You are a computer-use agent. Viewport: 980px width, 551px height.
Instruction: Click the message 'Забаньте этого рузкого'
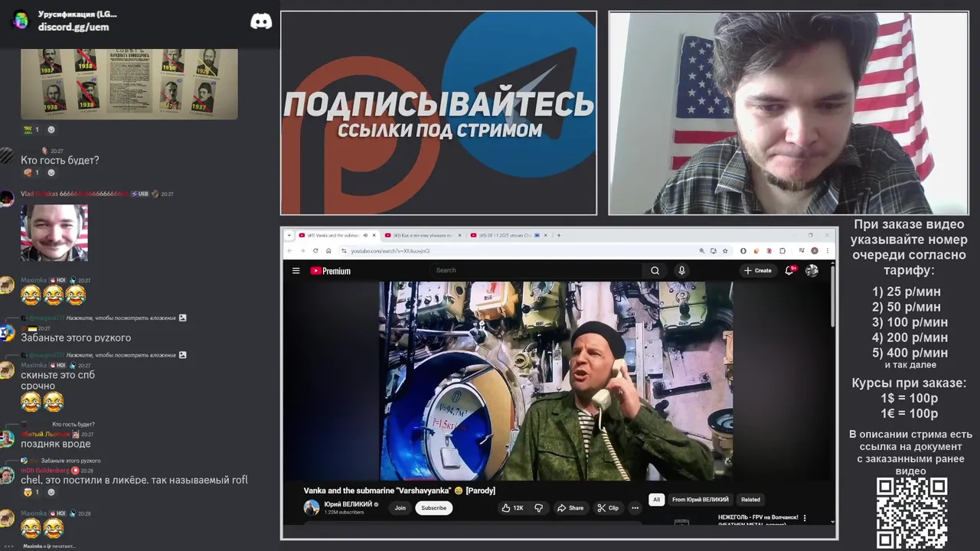[76, 337]
